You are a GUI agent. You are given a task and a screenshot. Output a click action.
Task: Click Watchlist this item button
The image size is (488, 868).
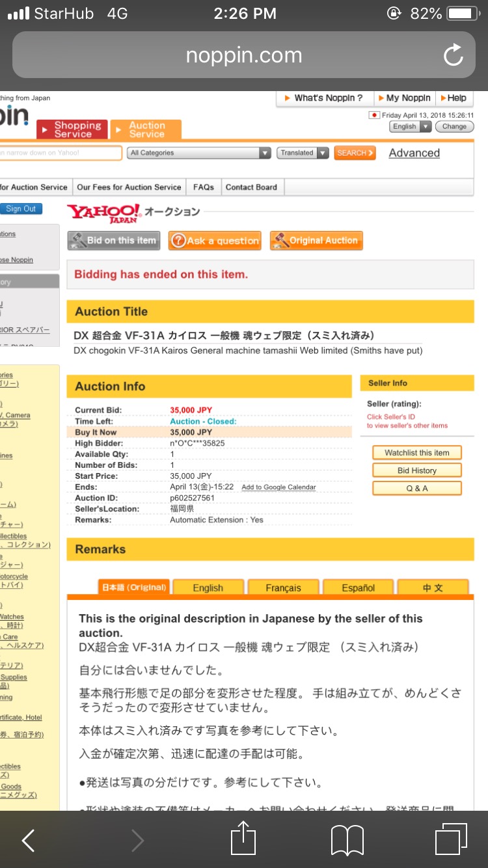click(x=417, y=452)
